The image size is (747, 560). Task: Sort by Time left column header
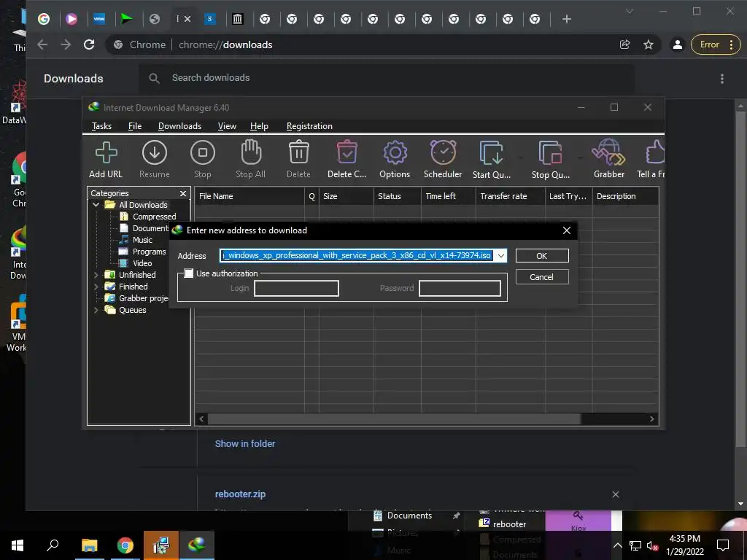coord(448,196)
